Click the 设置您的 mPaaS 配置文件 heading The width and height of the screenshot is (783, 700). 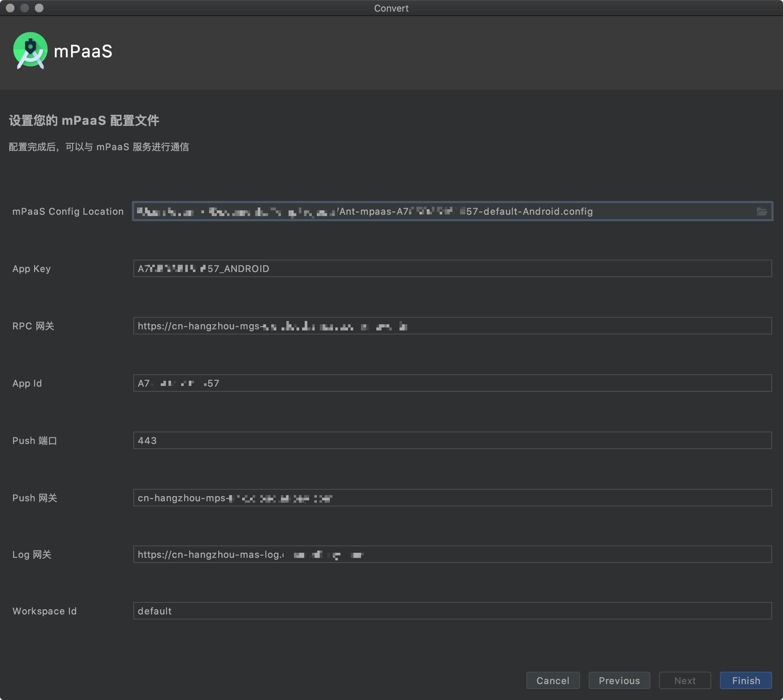pos(84,120)
